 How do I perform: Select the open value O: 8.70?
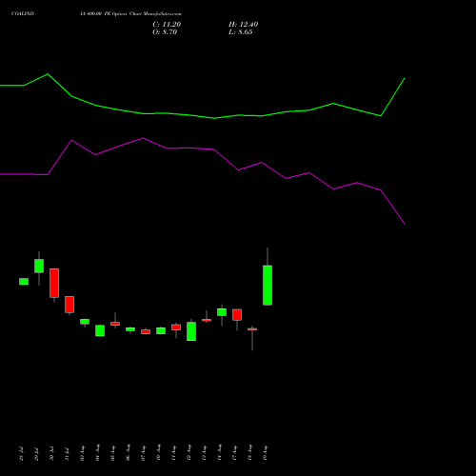(165, 32)
